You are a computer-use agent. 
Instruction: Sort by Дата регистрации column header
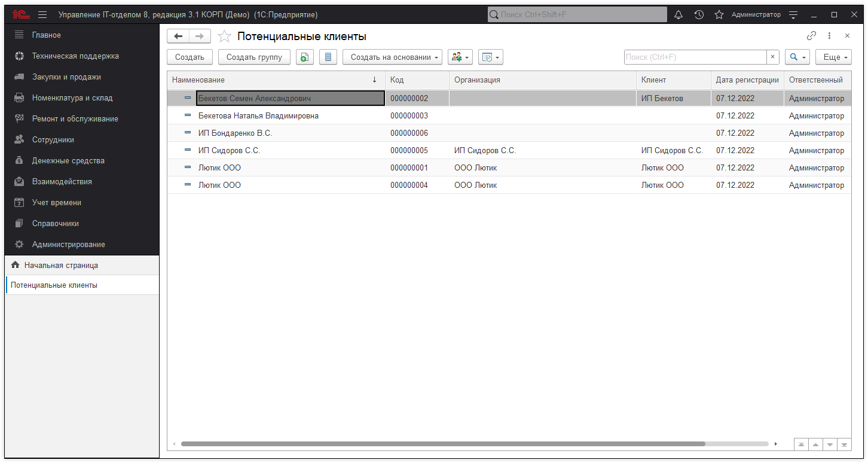(747, 80)
